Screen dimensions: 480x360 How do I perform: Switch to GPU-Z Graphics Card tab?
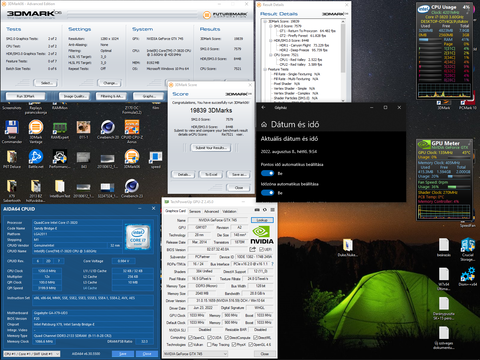[175, 211]
